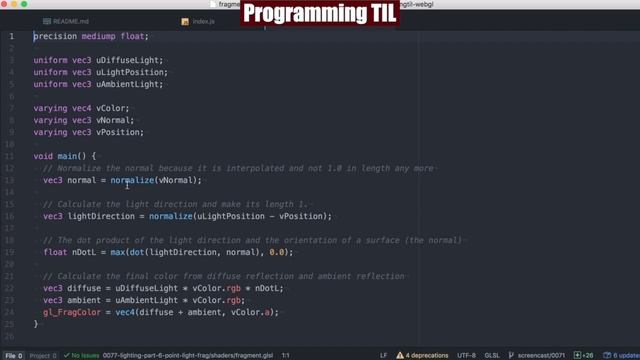Open screencast/0071 branch selector

[x=541, y=356]
